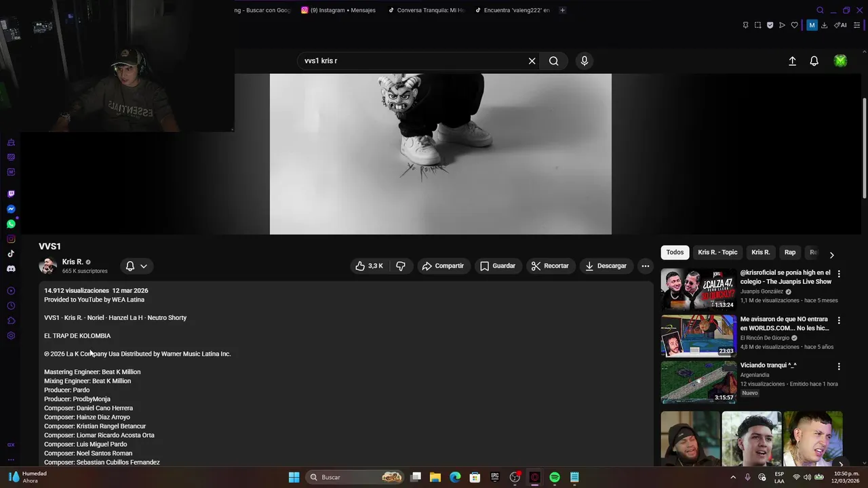Click the Recortar button
Image resolution: width=868 pixels, height=488 pixels.
[550, 266]
